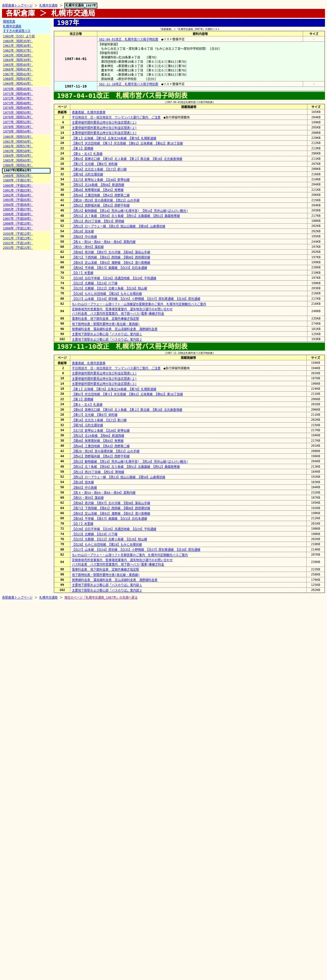
Task: Click the 274KB size cell
Action: pyautogui.click(x=316, y=324)
